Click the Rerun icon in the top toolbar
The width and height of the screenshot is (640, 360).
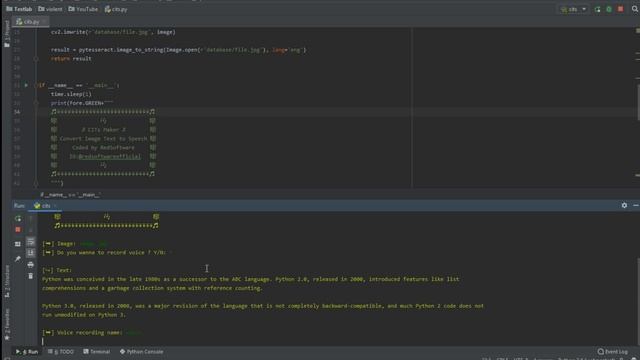coord(598,9)
